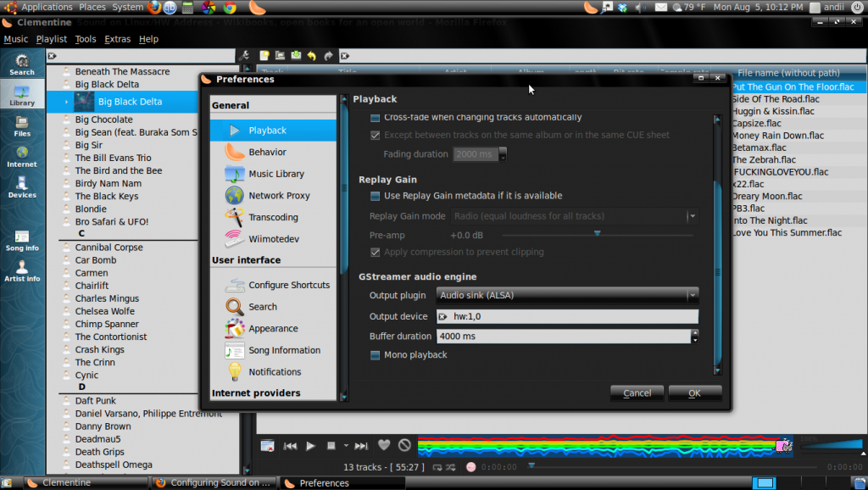Show the Artist info sidebar view
868x490 pixels.
point(22,271)
